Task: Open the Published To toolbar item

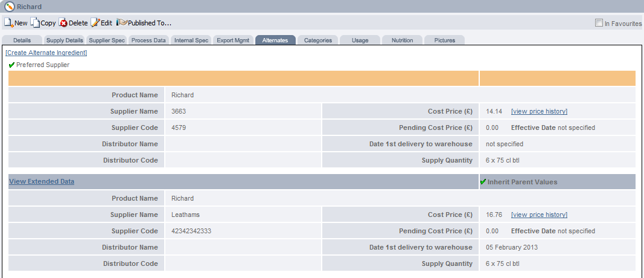Action: 144,23
